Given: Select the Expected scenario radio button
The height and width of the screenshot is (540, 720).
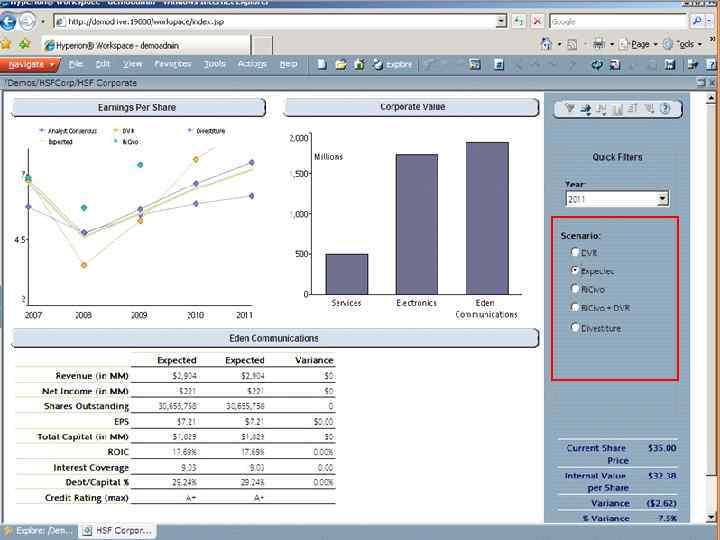Looking at the screenshot, I should pos(575,270).
